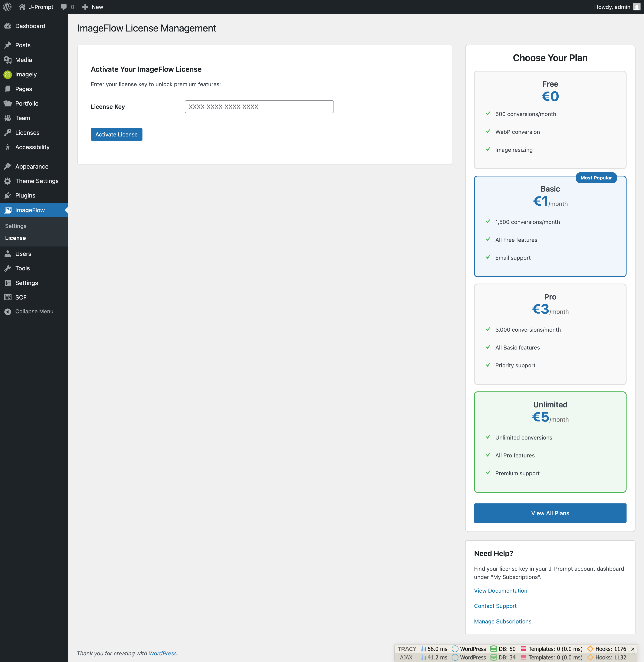Click the License Key input field
644x662 pixels.
tap(259, 106)
